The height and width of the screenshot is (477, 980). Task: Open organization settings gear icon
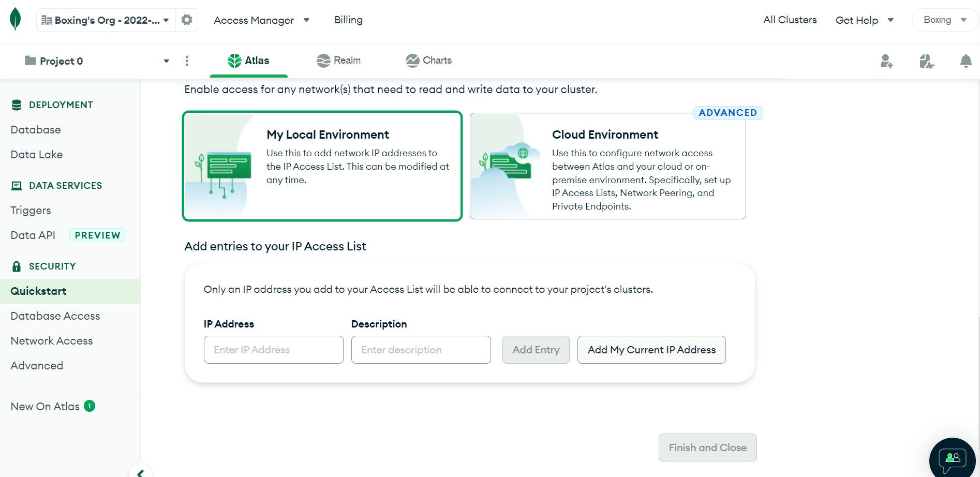[x=187, y=20]
